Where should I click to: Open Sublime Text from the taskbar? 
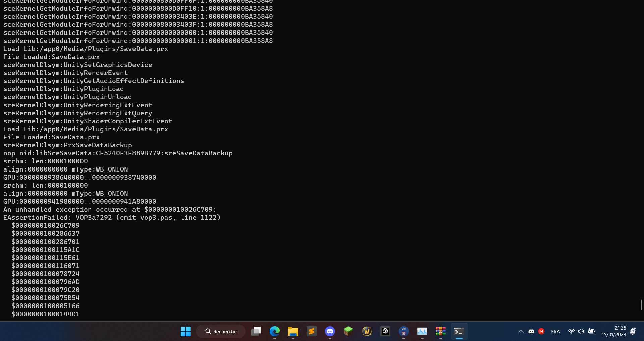point(312,331)
